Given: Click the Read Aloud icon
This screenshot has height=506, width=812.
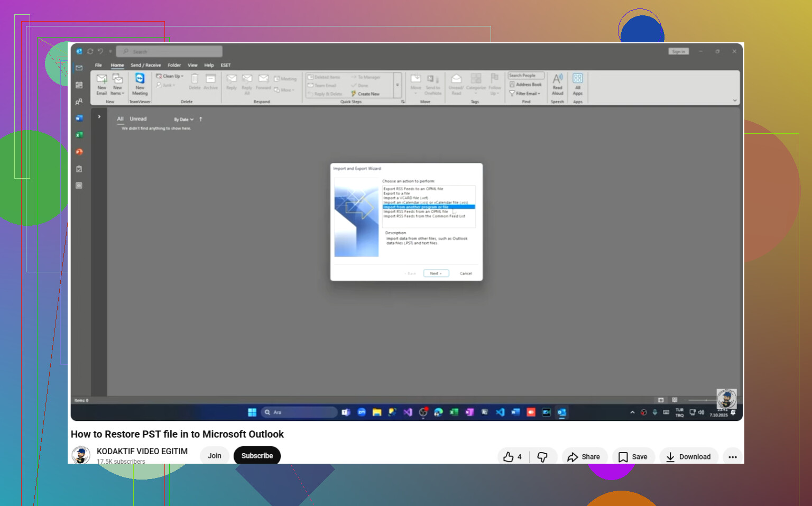Looking at the screenshot, I should click(558, 84).
